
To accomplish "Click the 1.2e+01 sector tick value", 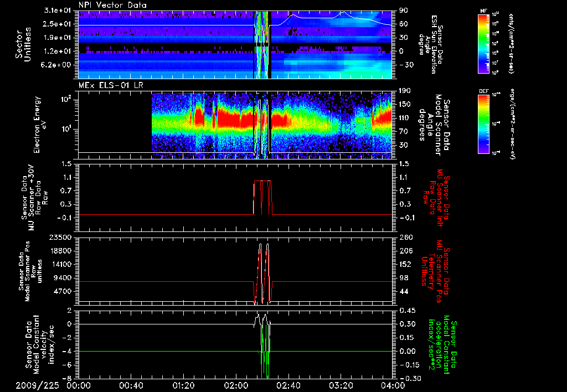I will pos(59,51).
